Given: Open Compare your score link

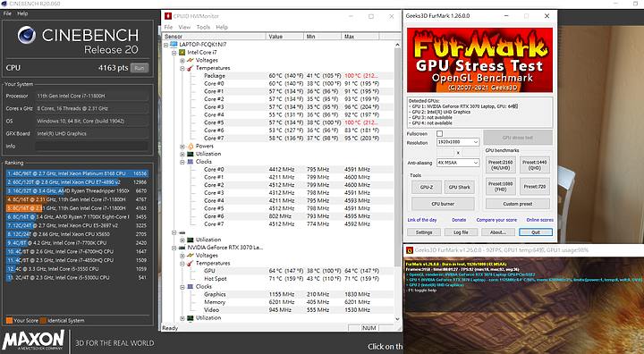Looking at the screenshot, I should pyautogui.click(x=496, y=220).
